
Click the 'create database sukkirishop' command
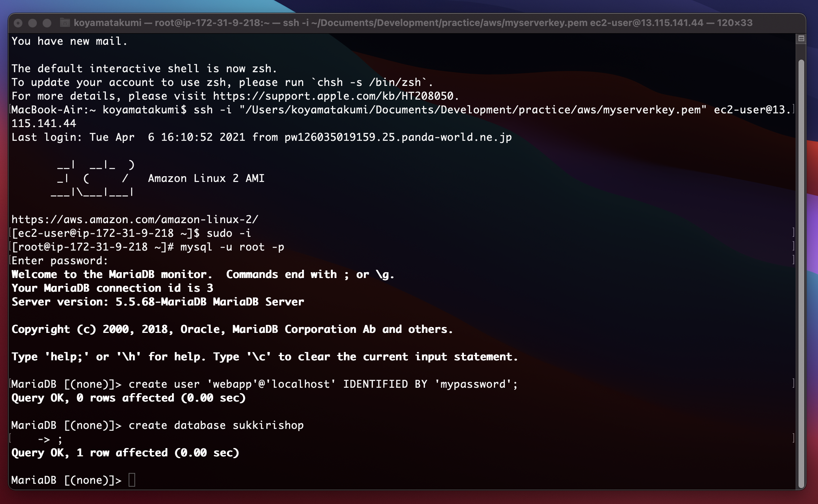pyautogui.click(x=216, y=425)
